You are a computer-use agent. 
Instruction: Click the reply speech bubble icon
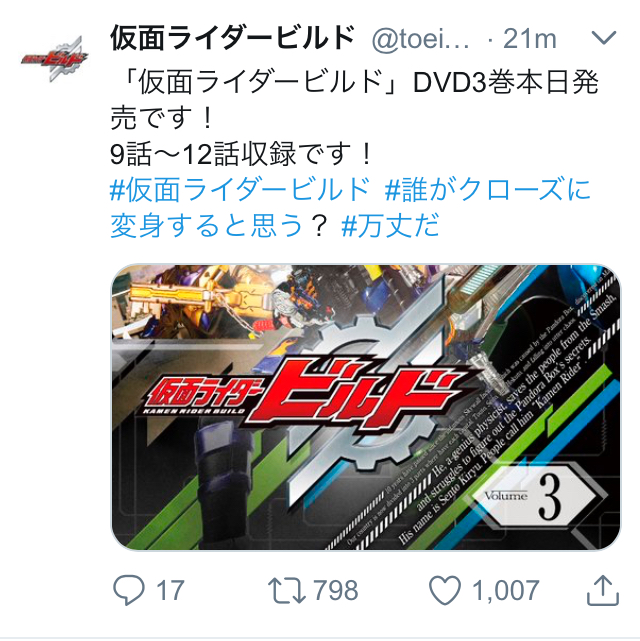tap(128, 590)
